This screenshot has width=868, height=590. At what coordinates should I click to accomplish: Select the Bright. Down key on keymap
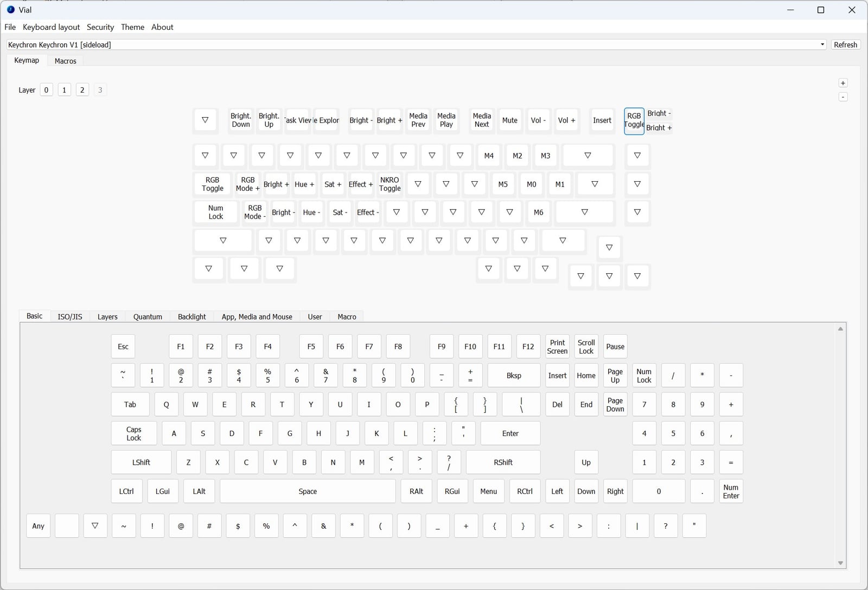[241, 120]
